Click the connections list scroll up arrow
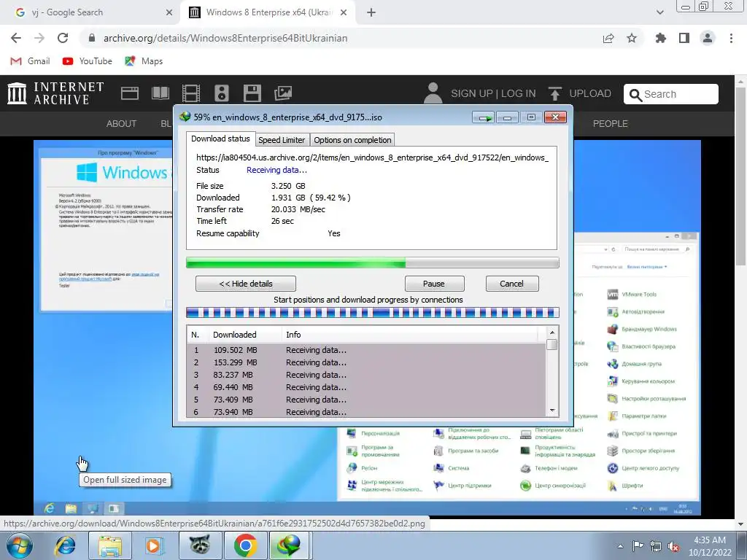 552,332
